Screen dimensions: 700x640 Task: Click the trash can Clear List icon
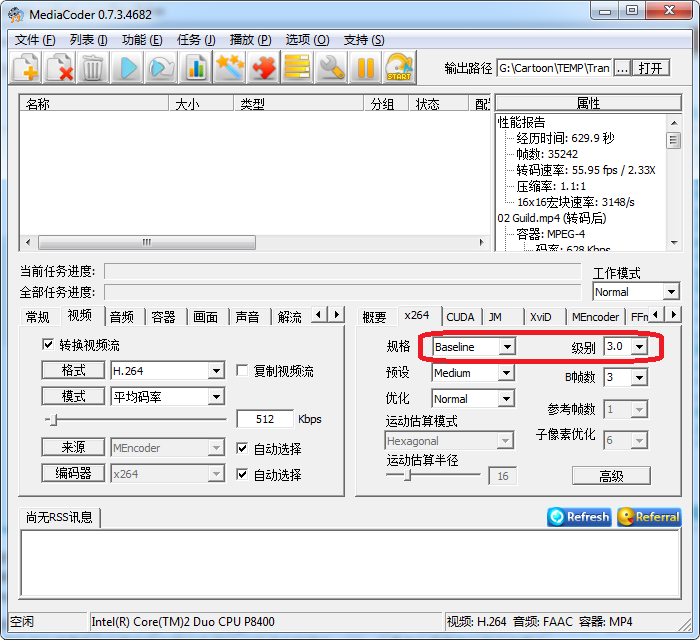point(93,68)
